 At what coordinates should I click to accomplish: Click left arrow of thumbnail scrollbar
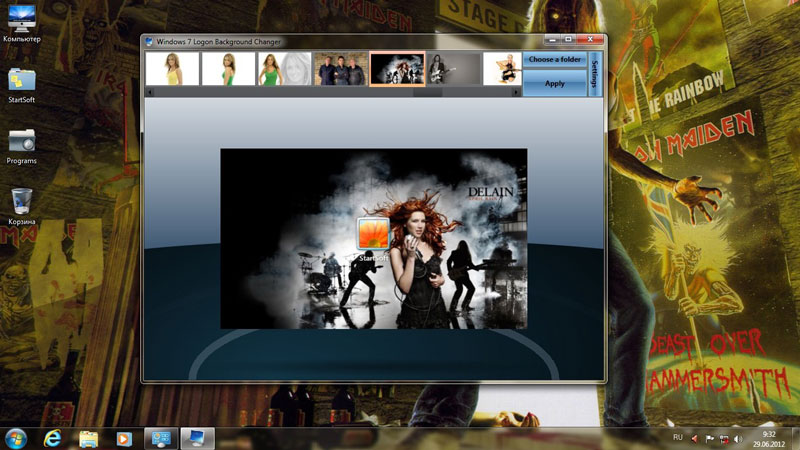150,92
